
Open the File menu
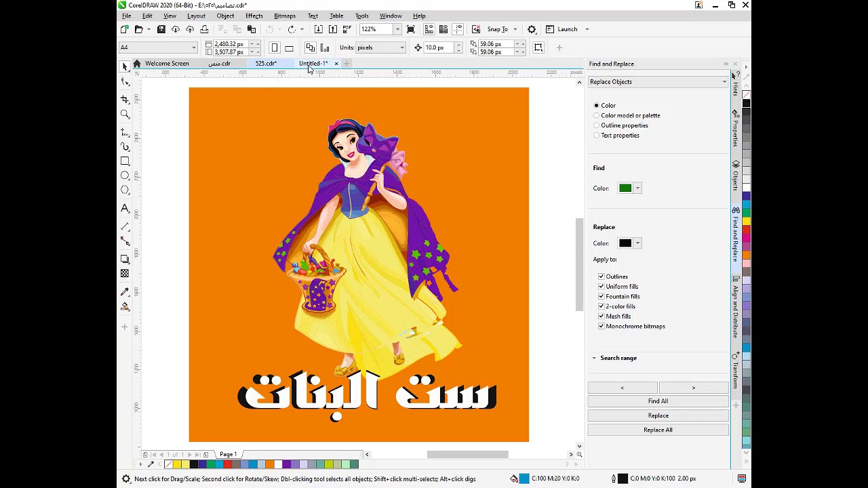[127, 16]
